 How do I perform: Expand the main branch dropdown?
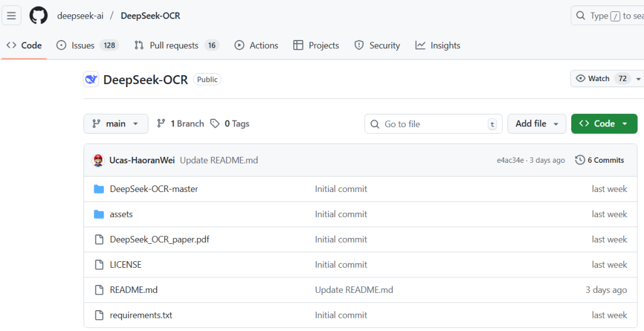click(116, 124)
